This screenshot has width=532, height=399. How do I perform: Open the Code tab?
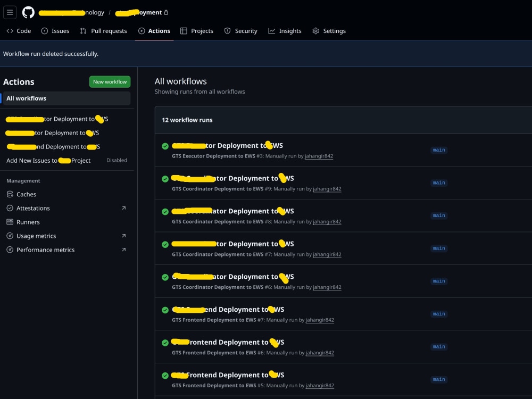pyautogui.click(x=19, y=31)
